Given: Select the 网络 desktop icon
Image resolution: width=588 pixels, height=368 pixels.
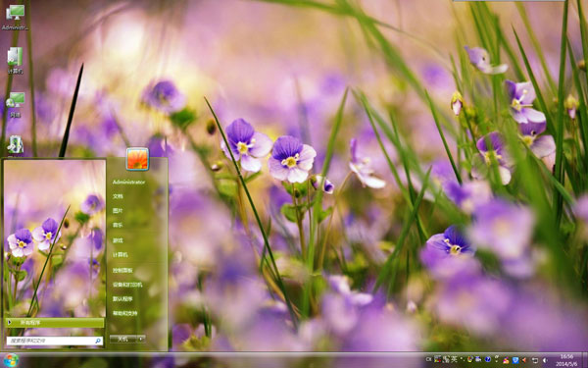Looking at the screenshot, I should pyautogui.click(x=15, y=105).
